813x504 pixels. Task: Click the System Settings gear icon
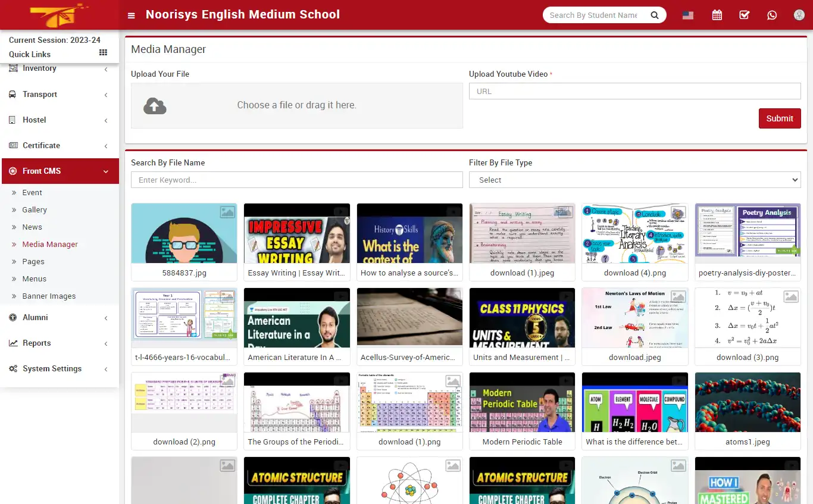[x=12, y=368]
